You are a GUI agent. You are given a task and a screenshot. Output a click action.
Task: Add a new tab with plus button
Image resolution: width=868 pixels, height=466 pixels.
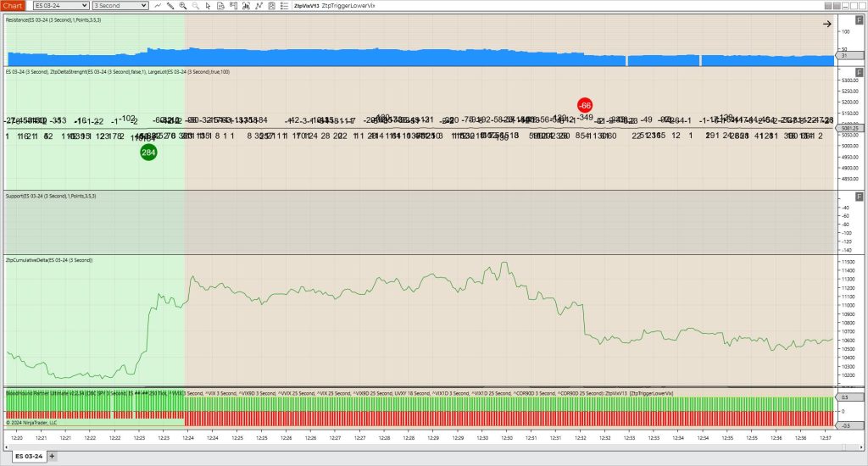(52, 457)
